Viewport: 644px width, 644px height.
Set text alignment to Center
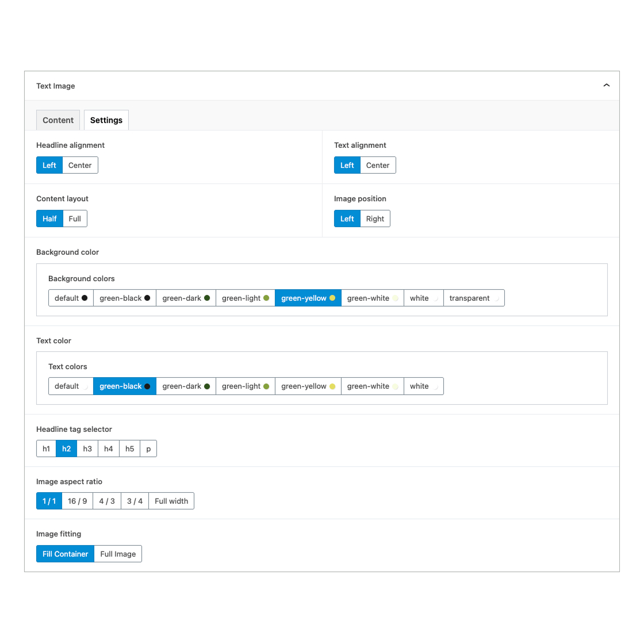378,166
